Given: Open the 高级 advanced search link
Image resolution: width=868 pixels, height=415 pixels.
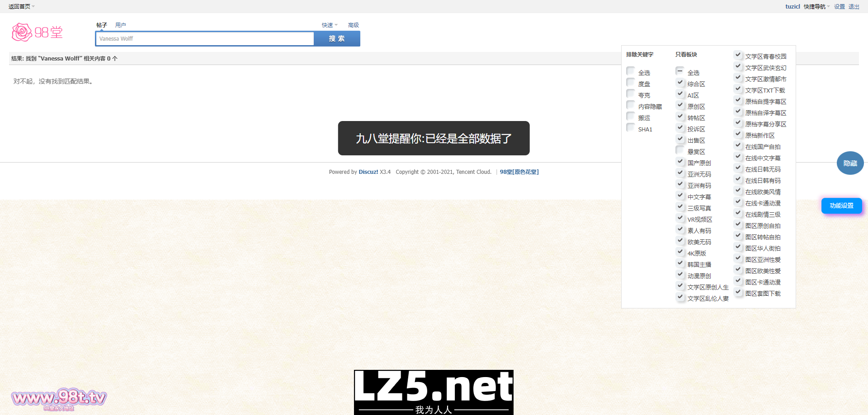Looking at the screenshot, I should [353, 25].
